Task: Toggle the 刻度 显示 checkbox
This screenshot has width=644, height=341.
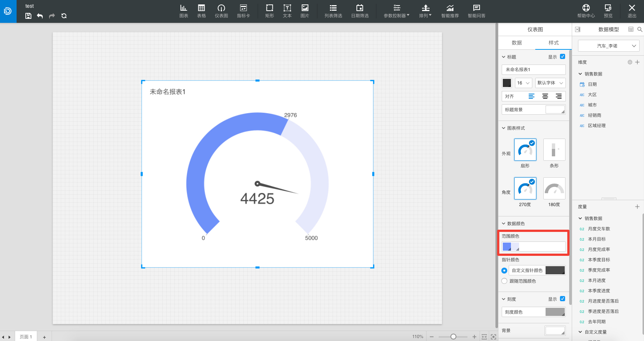Action: (x=563, y=299)
